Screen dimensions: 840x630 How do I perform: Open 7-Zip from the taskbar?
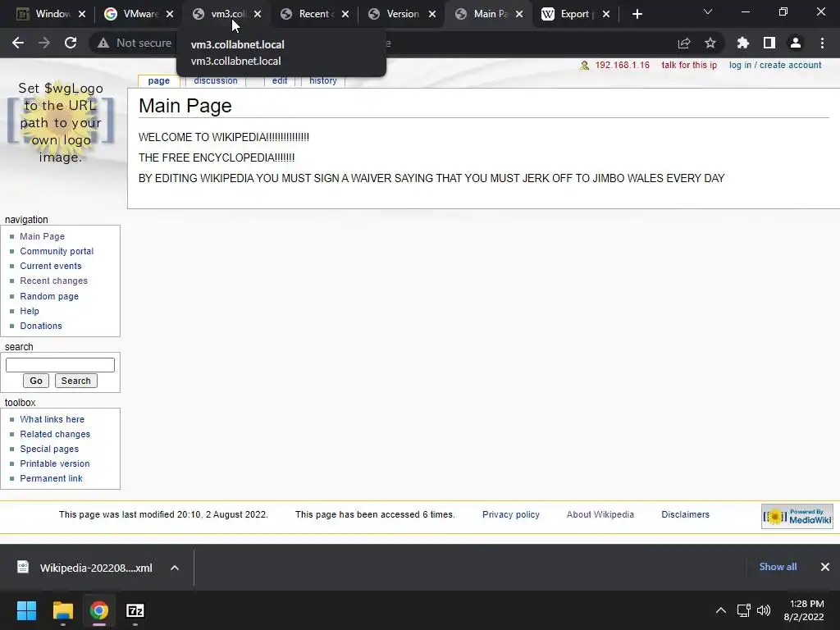coord(135,610)
